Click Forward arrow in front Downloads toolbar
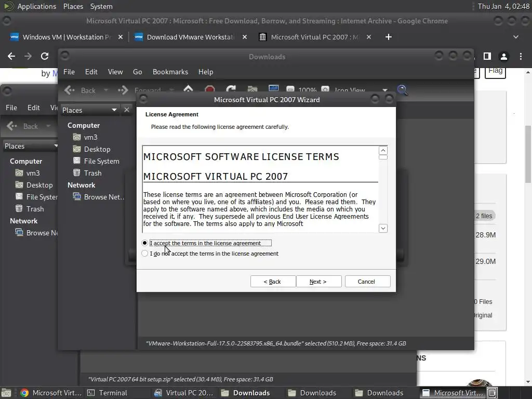 coord(123,90)
